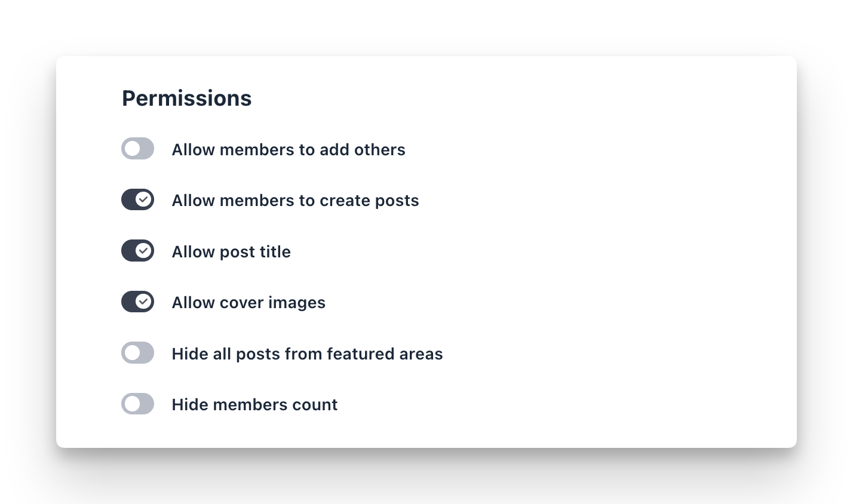Click the knob of the 'Hide members count' toggle

click(x=131, y=404)
